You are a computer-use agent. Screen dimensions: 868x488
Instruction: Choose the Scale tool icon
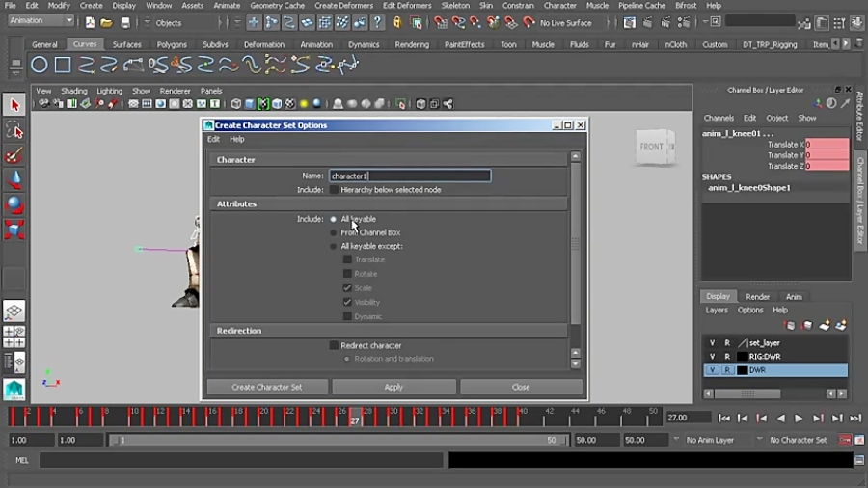click(14, 230)
